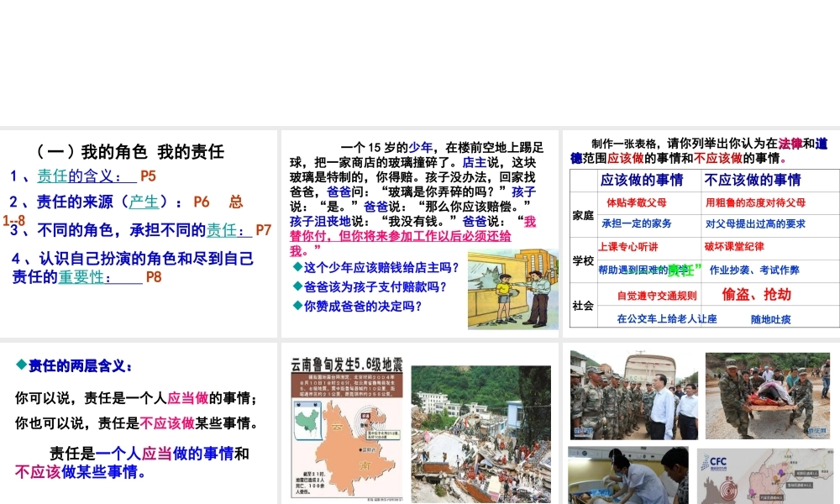Click the cell 上课专心听讲
This screenshot has width=840, height=504.
tap(627, 247)
